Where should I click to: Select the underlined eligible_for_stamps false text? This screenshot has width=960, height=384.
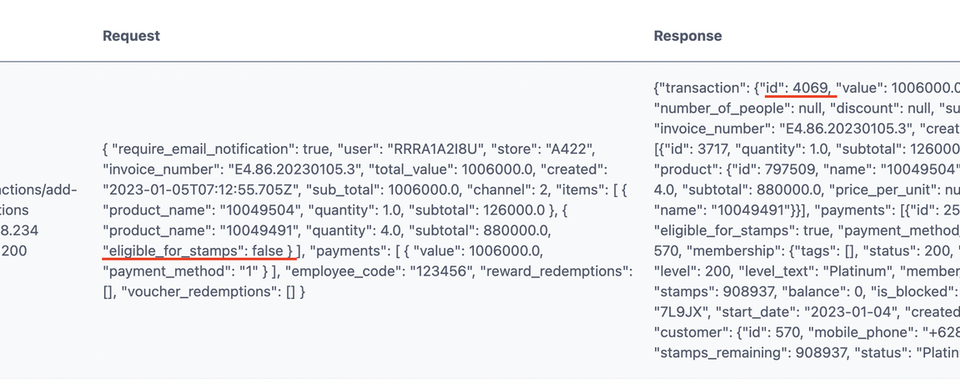click(199, 251)
